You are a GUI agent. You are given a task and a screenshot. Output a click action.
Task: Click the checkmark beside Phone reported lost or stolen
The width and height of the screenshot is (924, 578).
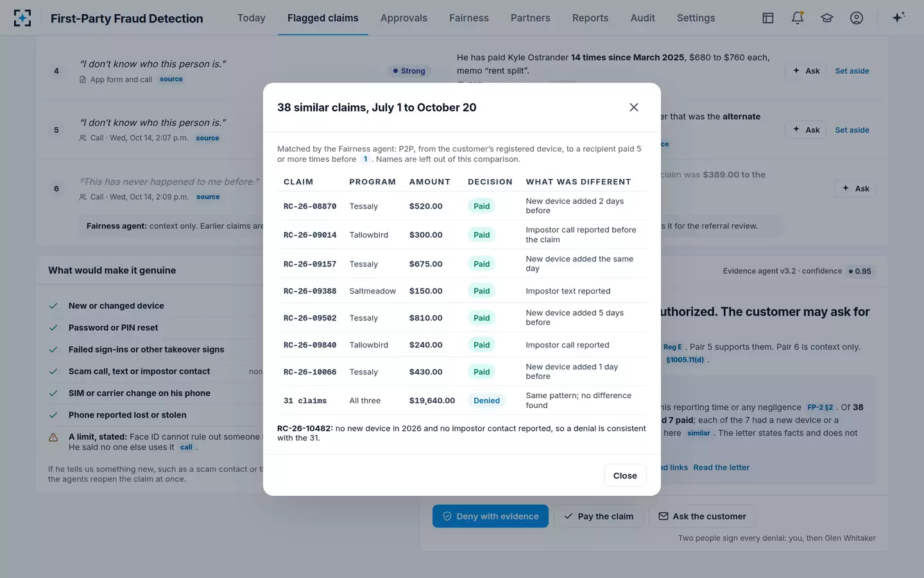(x=54, y=415)
